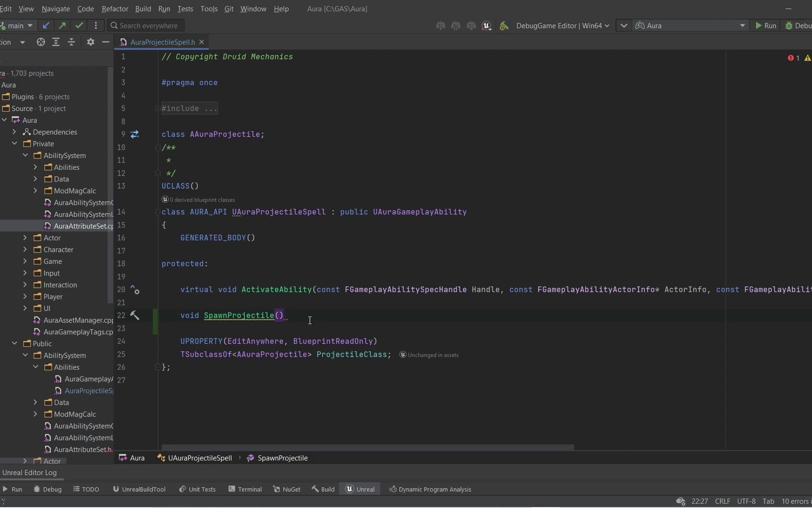Collapse the Public folder
This screenshot has height=508, width=812.
pyautogui.click(x=14, y=344)
